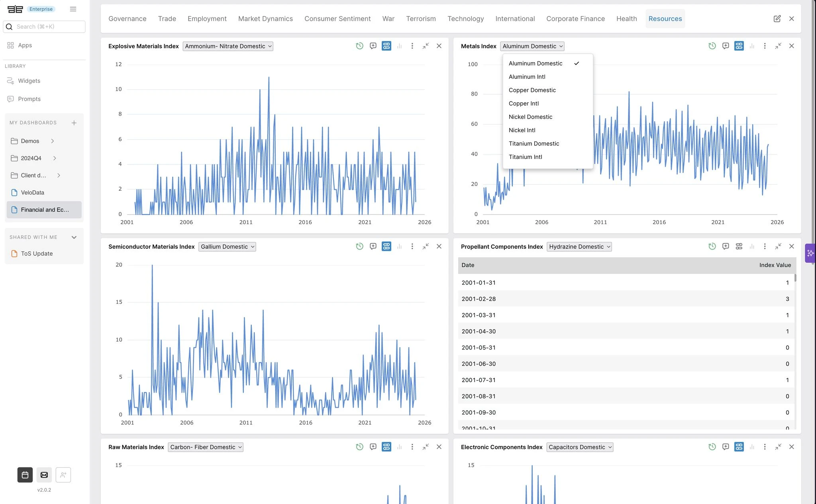Click the edit dashboard pencil icon
The image size is (816, 504).
[x=777, y=19]
